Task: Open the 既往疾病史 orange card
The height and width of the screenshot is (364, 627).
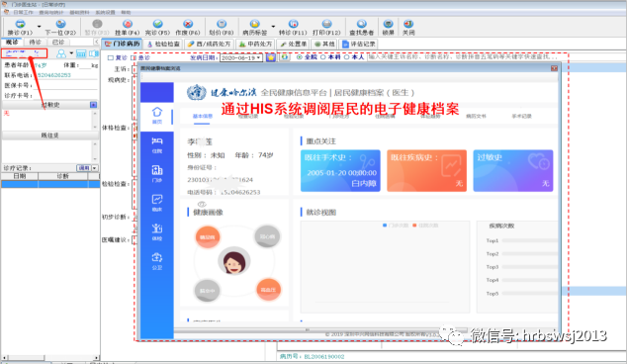Action: [426, 171]
